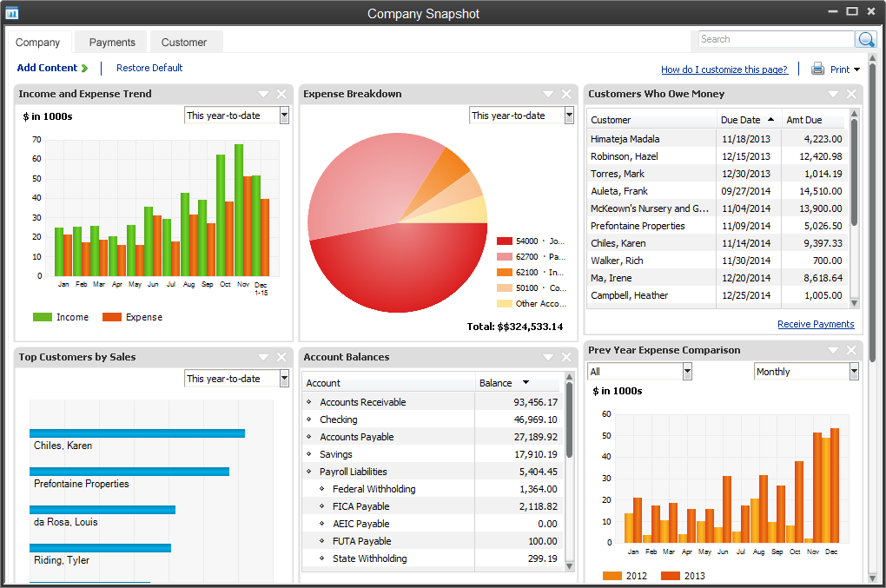This screenshot has height=588, width=886.
Task: Close the Account Balances panel
Action: 566,357
